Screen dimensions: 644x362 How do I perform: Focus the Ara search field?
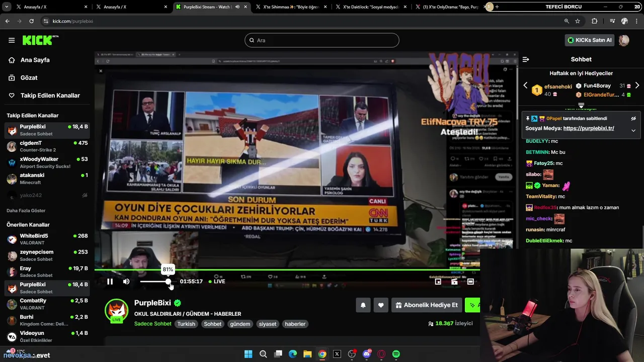click(322, 40)
